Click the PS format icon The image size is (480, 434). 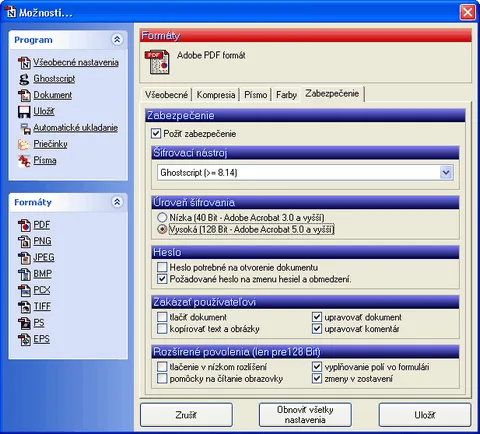click(24, 323)
